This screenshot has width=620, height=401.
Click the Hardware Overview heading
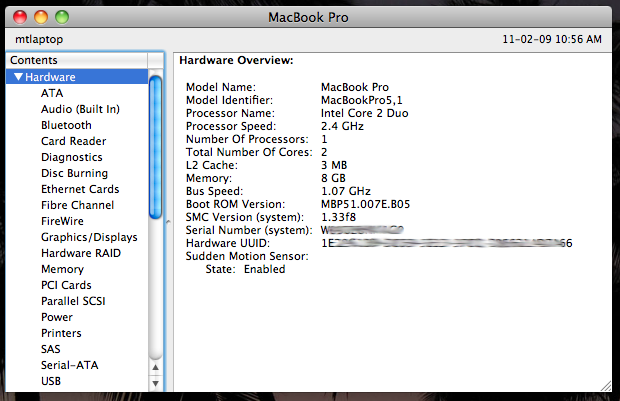236,60
